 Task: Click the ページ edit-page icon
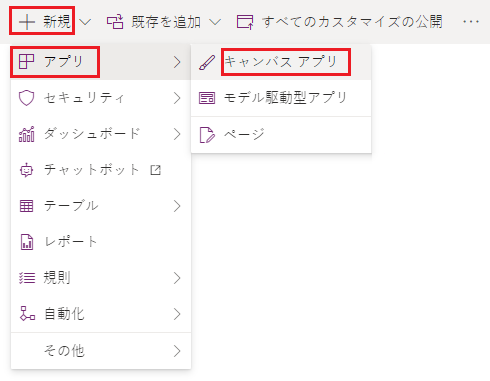207,135
